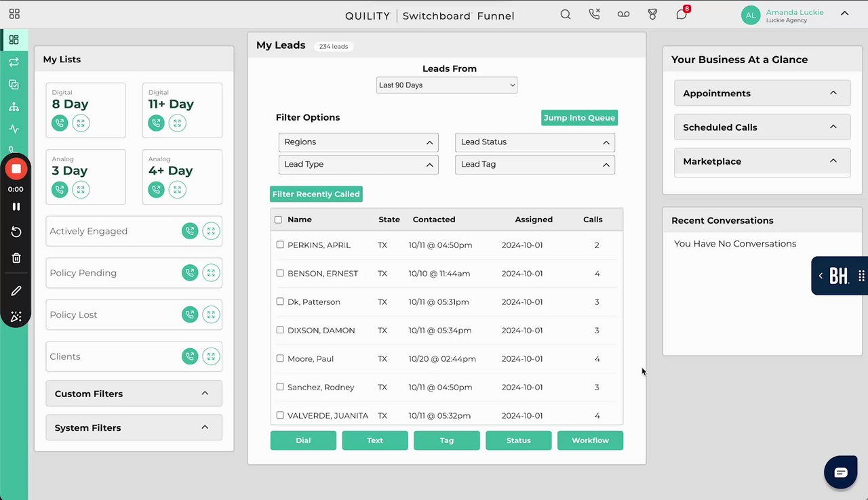Pause the screen recording

[16, 207]
